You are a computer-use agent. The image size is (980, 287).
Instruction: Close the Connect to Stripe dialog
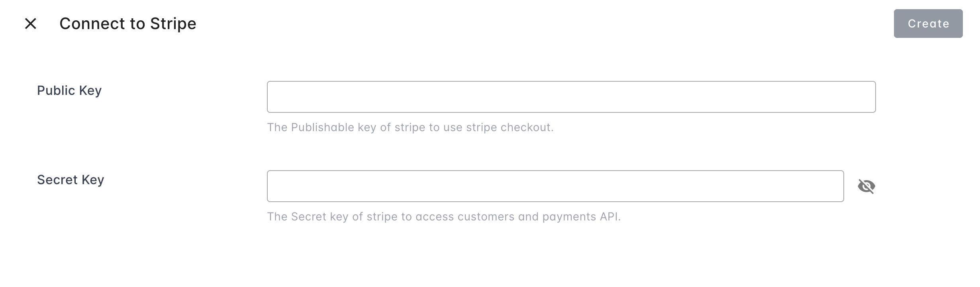coord(31,24)
